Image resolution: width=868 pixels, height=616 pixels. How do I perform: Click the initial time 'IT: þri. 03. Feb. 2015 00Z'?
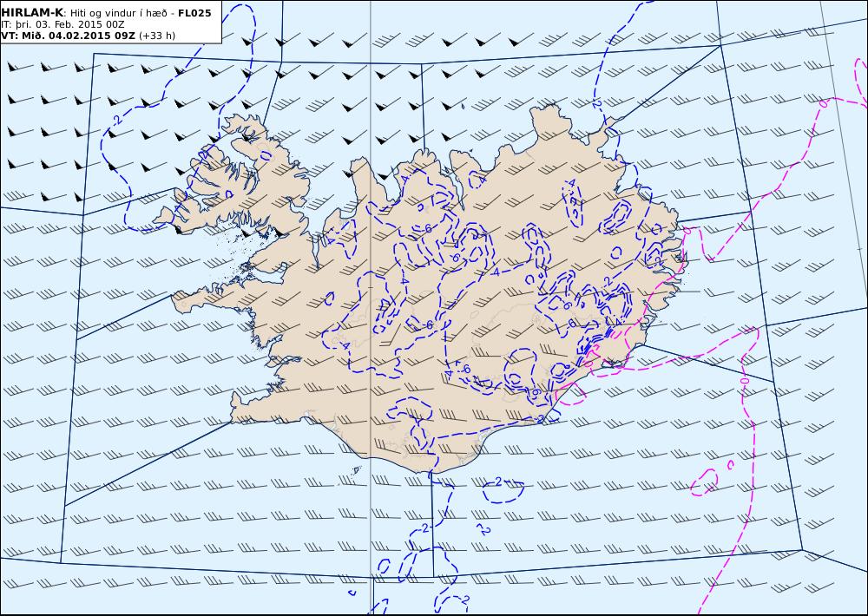pos(62,24)
